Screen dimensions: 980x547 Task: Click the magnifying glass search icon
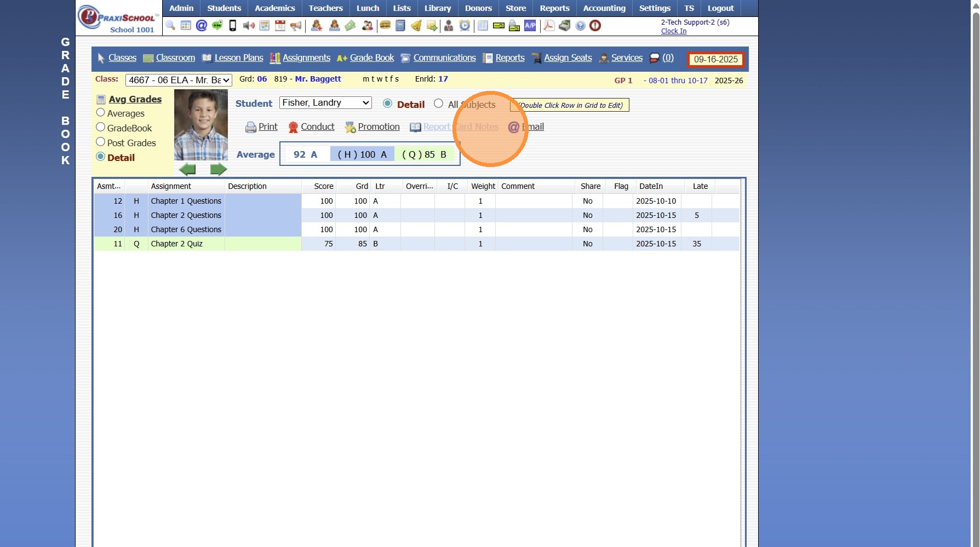click(x=170, y=26)
